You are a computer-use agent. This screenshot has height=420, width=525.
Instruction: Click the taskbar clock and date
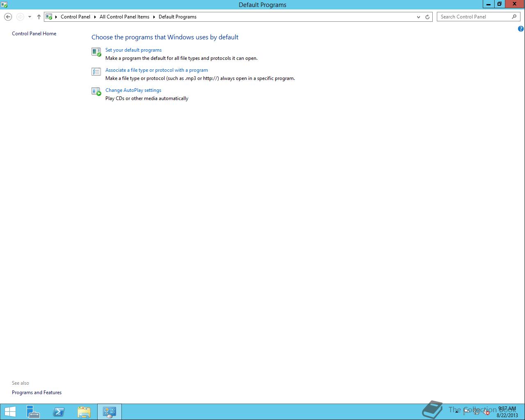[507, 412]
